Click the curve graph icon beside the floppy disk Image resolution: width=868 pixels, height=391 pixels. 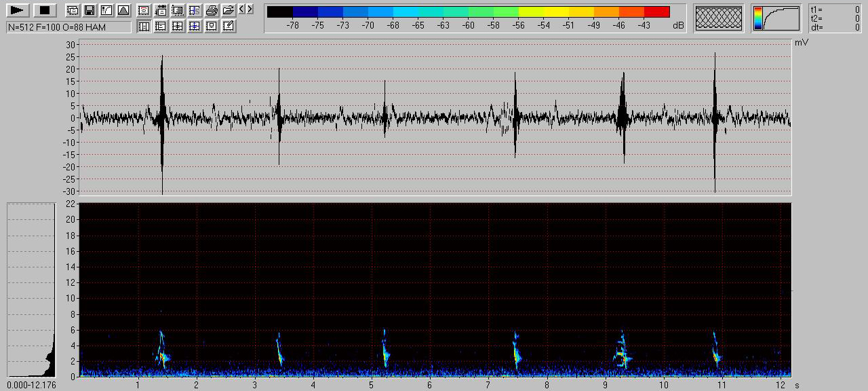[106, 10]
